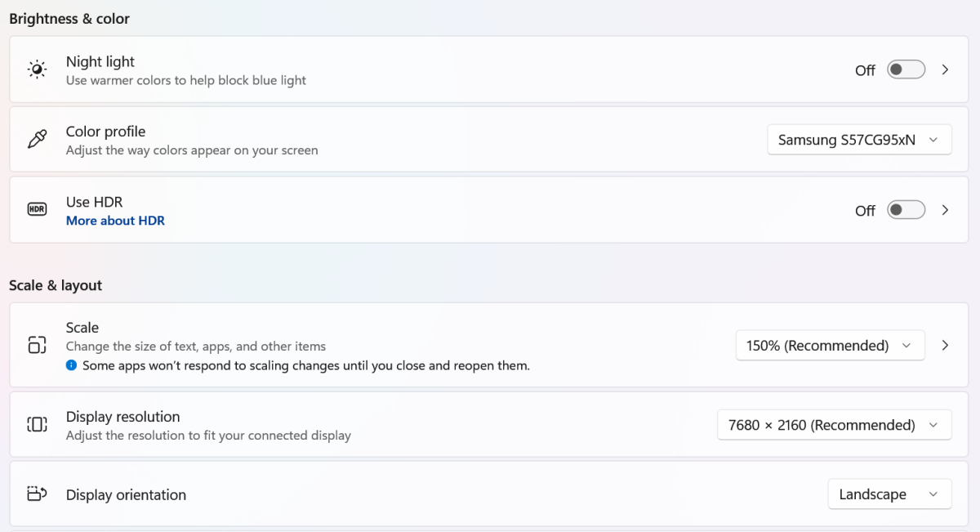Image resolution: width=980 pixels, height=532 pixels.
Task: Change orientation via Landscape dropdown
Action: [x=889, y=494]
